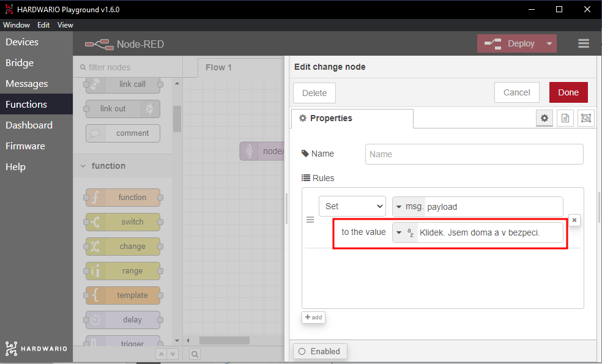This screenshot has height=364, width=602.
Task: Select the node on the canvas
Action: coord(262,151)
